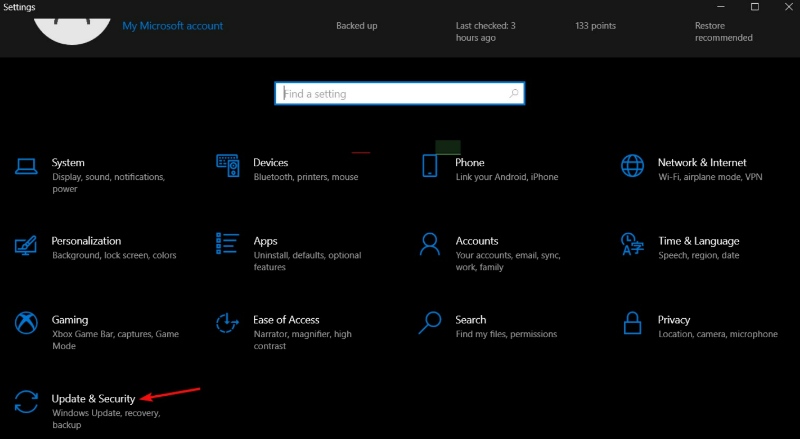
Task: Click the magnifier icon in search box
Action: (514, 93)
